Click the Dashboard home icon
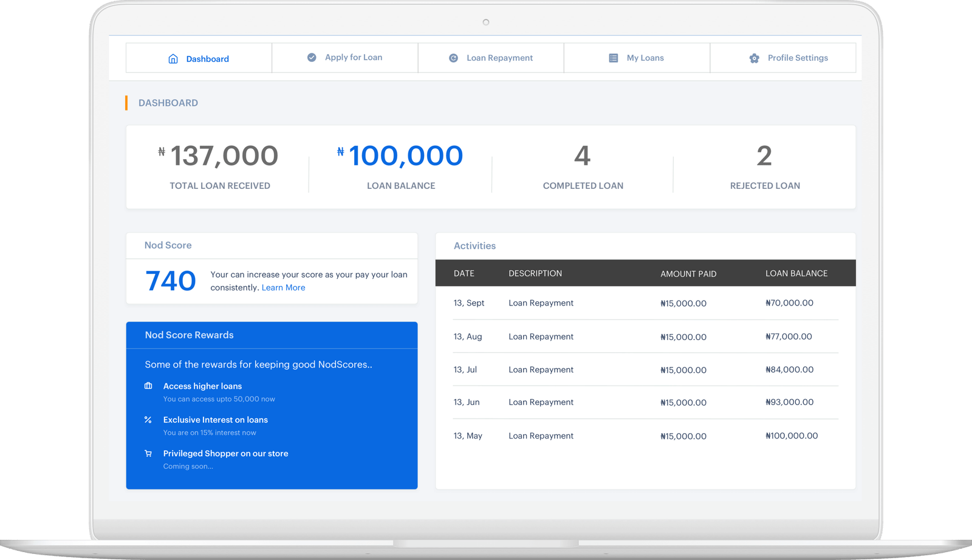The image size is (972, 560). (x=173, y=59)
